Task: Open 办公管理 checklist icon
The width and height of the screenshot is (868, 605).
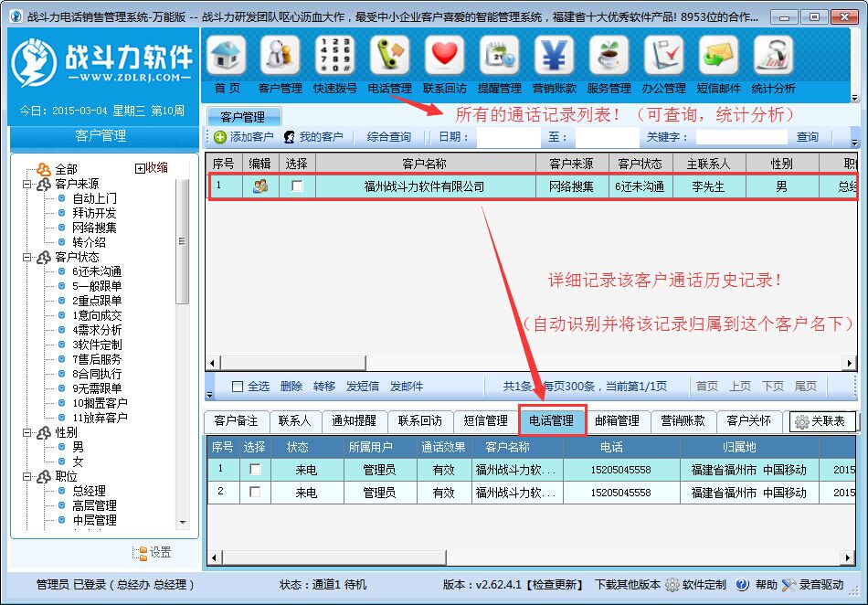Action: (663, 56)
